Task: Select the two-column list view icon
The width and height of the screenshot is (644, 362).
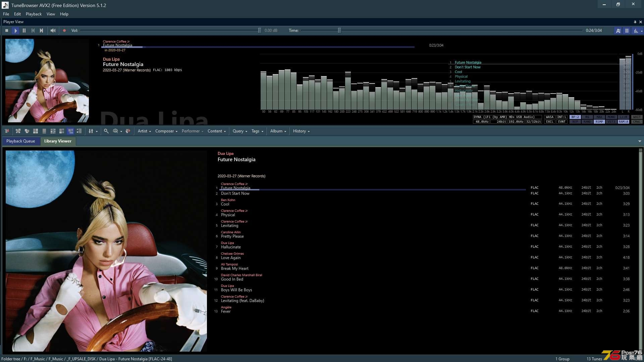Action: click(53, 131)
